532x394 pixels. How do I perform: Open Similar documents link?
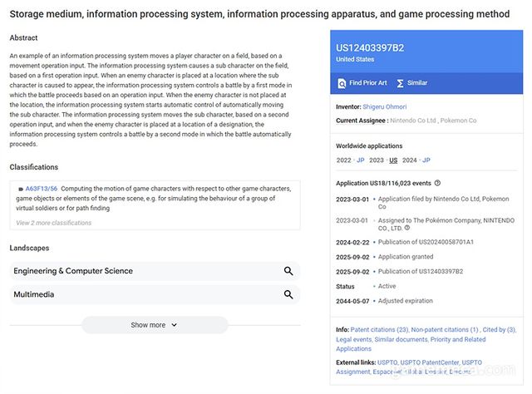click(401, 339)
